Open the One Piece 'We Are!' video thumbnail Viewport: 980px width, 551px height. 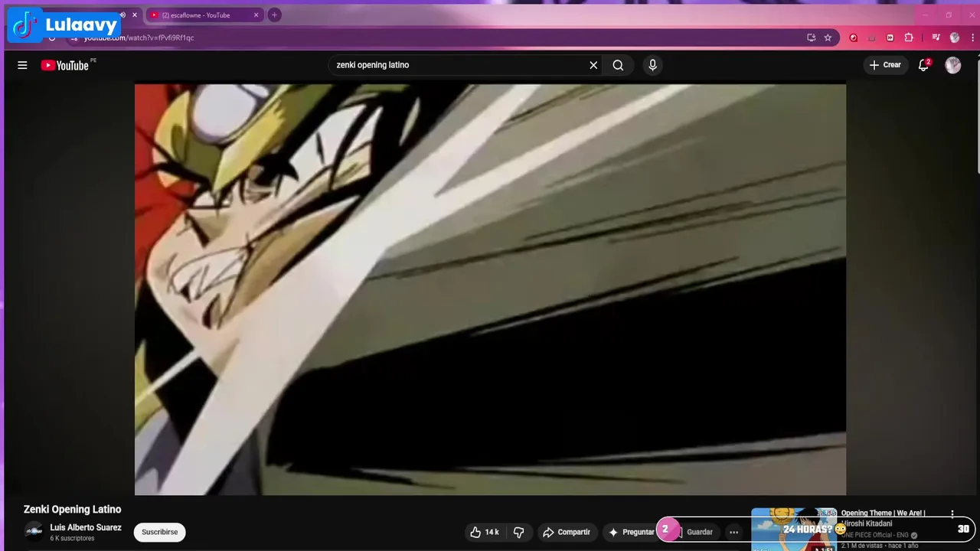click(x=794, y=530)
